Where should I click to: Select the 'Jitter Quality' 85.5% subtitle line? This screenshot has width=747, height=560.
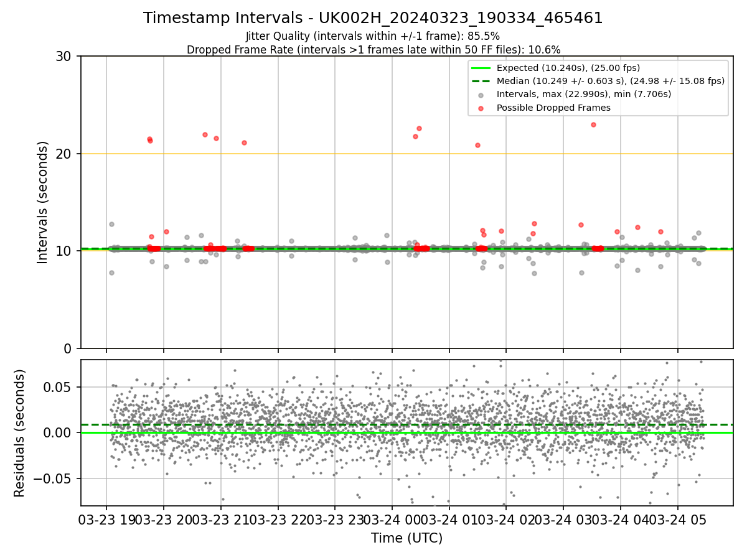click(x=373, y=36)
